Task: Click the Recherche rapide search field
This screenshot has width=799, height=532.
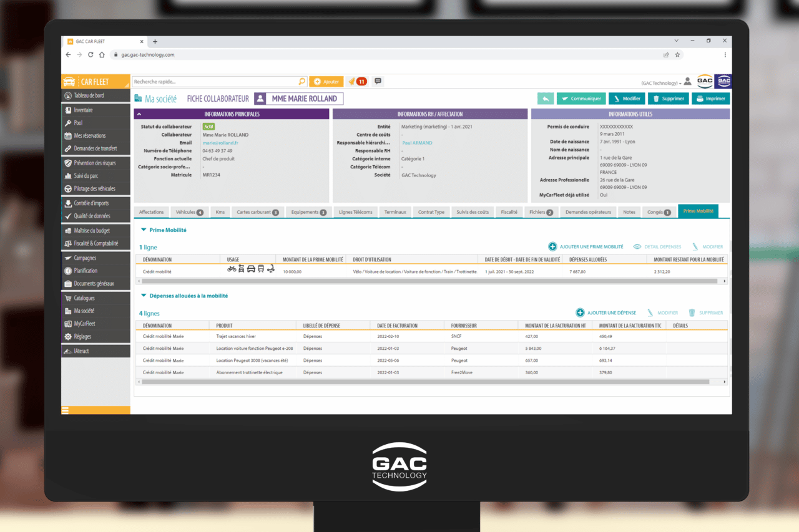Action: pyautogui.click(x=215, y=82)
